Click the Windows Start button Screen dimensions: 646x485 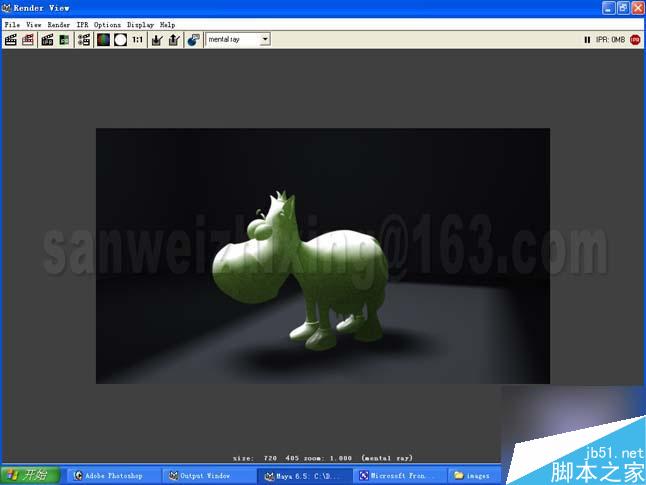30,475
